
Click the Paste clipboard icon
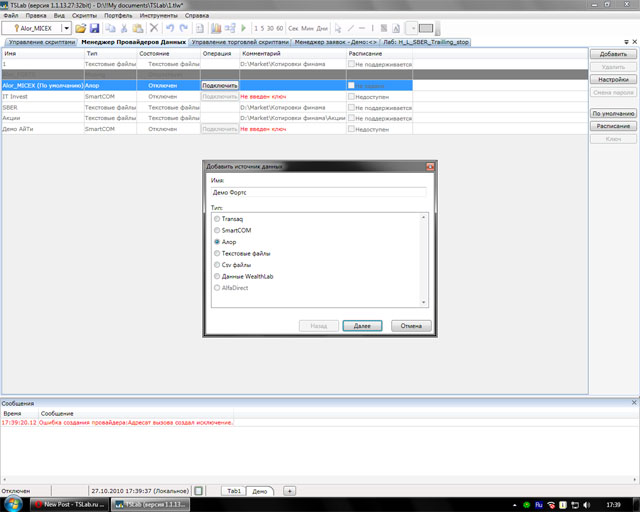pos(138,28)
